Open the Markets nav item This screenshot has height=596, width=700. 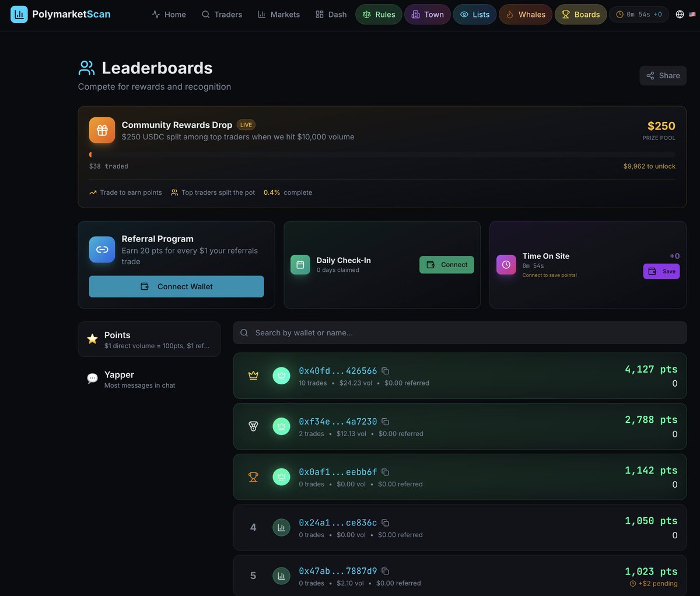[279, 15]
